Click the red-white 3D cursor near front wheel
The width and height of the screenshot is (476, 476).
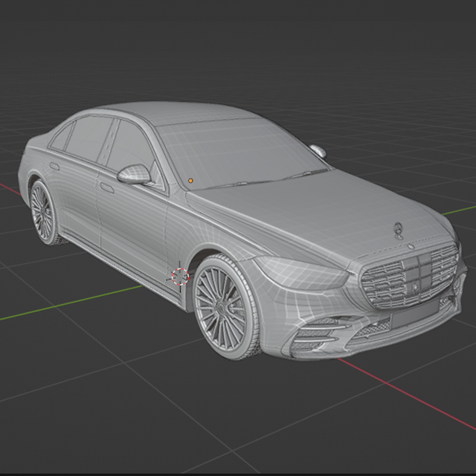click(x=180, y=277)
